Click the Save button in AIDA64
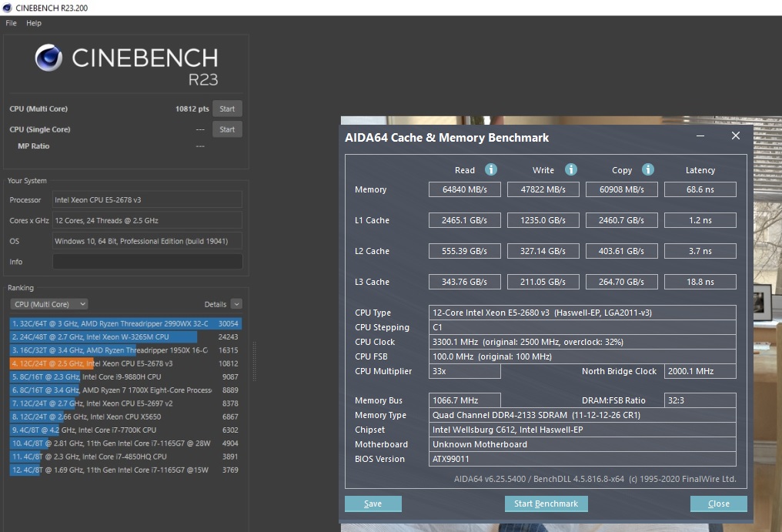This screenshot has width=782, height=532. point(373,504)
